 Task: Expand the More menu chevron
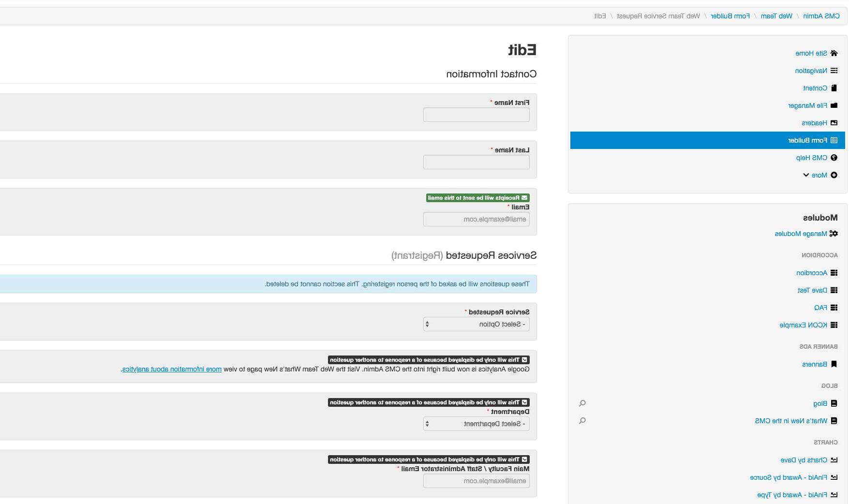pos(806,175)
